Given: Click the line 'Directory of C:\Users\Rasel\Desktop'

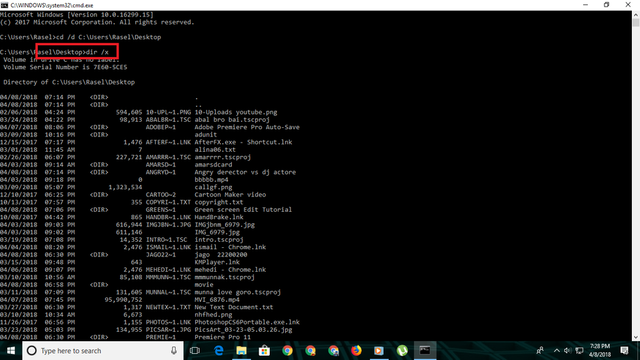Looking at the screenshot, I should click(69, 82).
